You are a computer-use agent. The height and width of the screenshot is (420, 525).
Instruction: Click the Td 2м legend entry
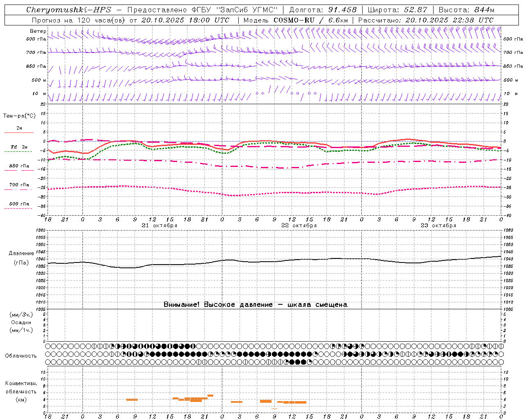pyautogui.click(x=19, y=147)
